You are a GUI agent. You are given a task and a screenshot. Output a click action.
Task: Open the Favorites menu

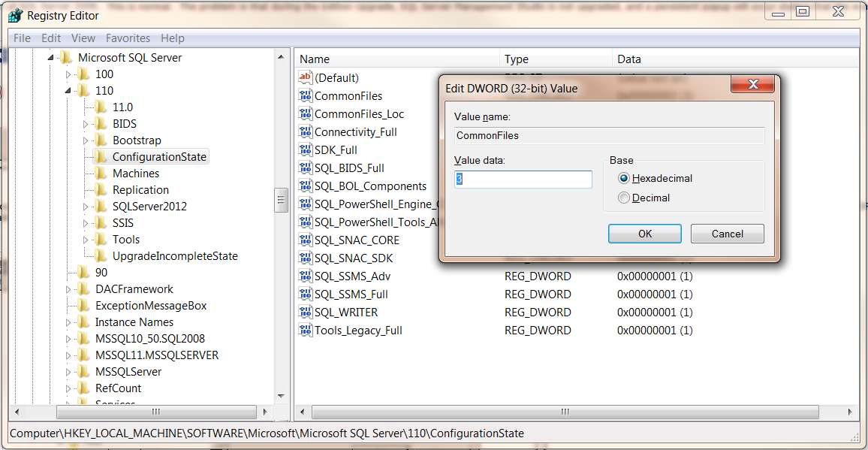click(128, 38)
